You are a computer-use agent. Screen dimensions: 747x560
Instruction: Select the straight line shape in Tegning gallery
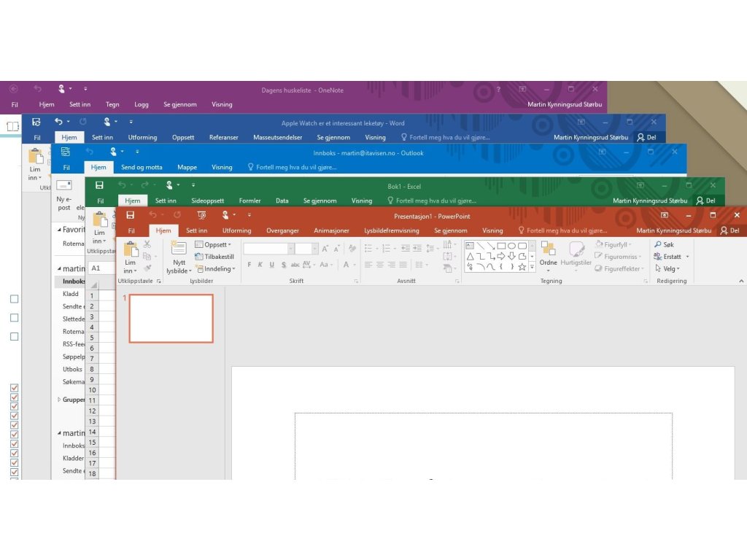point(480,246)
